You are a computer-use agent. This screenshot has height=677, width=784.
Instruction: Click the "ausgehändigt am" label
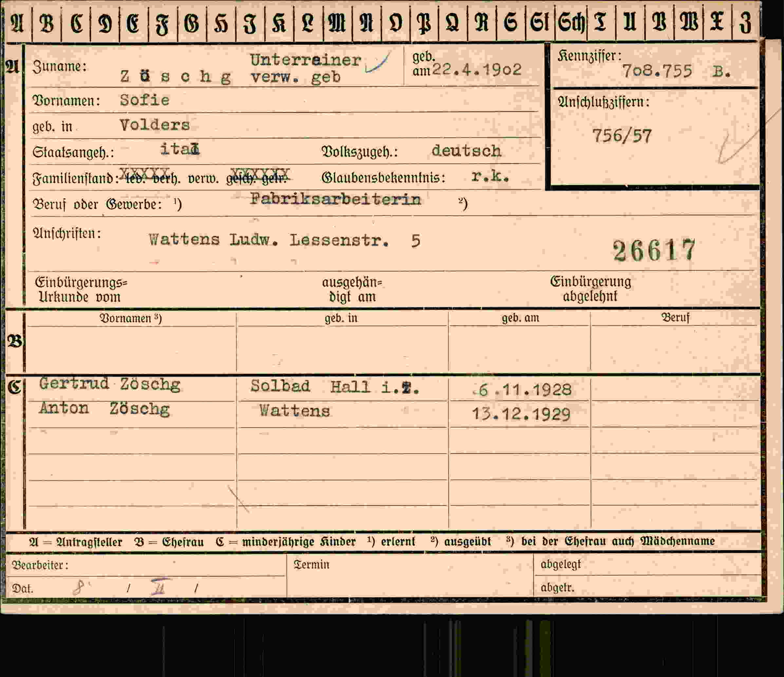352,290
